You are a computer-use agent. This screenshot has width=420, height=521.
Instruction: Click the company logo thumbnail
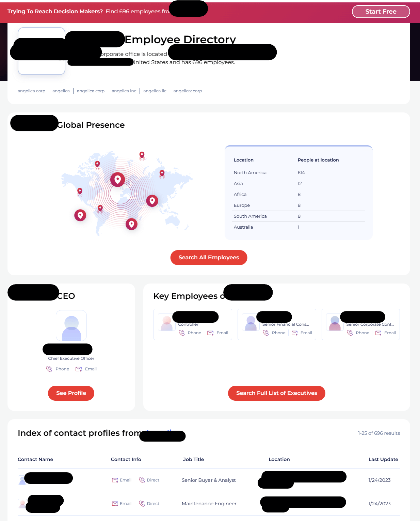point(41,51)
